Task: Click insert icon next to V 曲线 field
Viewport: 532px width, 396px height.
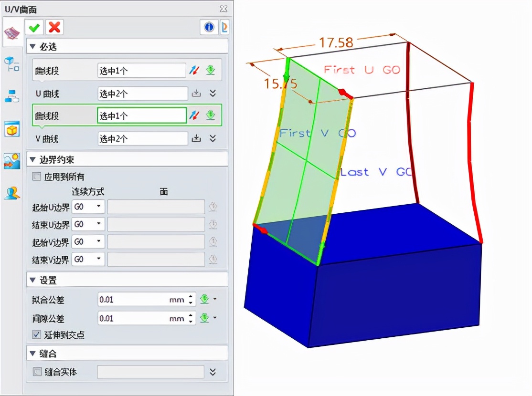Action: [x=196, y=138]
